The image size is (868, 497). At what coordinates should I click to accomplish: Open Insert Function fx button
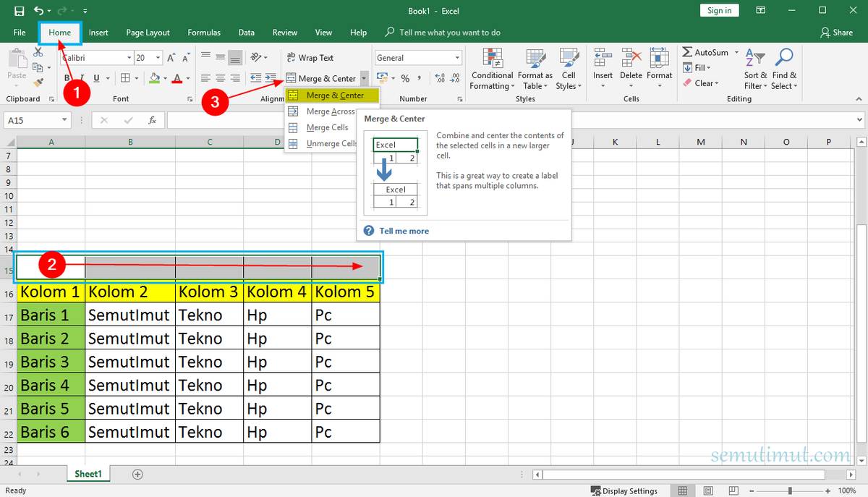153,120
